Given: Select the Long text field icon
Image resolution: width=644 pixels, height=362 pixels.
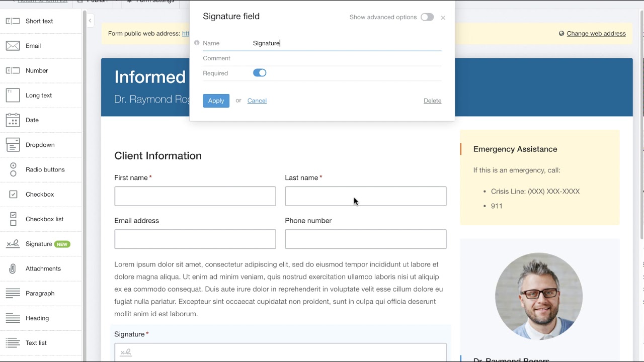Looking at the screenshot, I should click(13, 96).
